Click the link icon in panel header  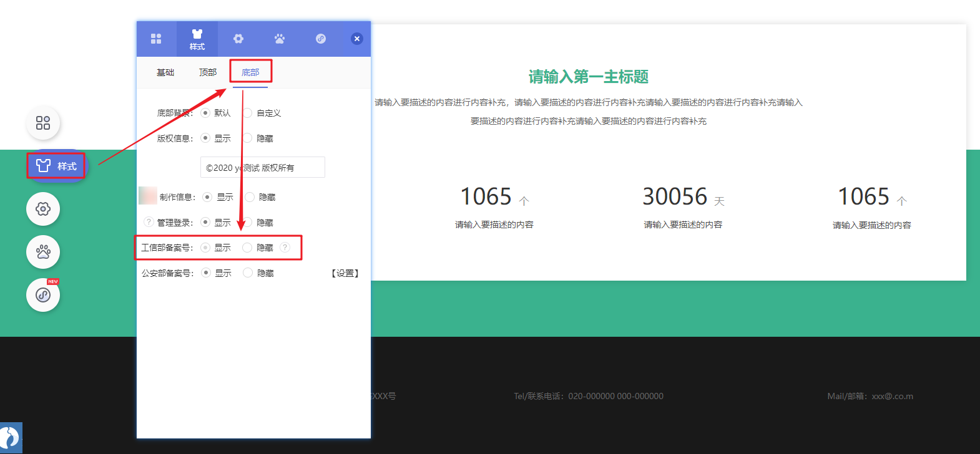point(321,39)
